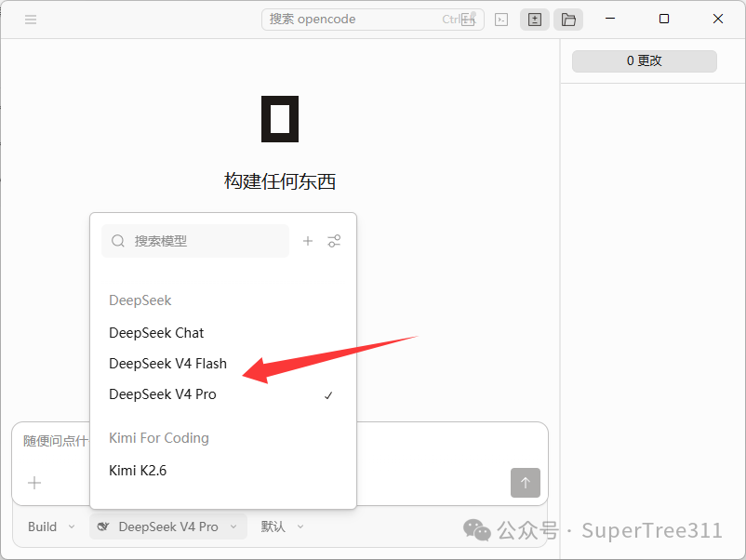Click the Kimi For Coding heading
Image resolution: width=746 pixels, height=560 pixels.
pyautogui.click(x=159, y=438)
